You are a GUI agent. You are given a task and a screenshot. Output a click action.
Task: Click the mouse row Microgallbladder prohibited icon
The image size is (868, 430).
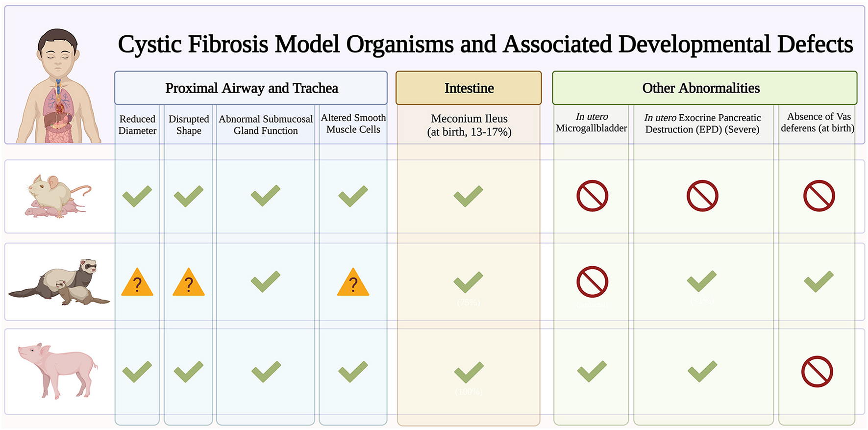tap(592, 196)
